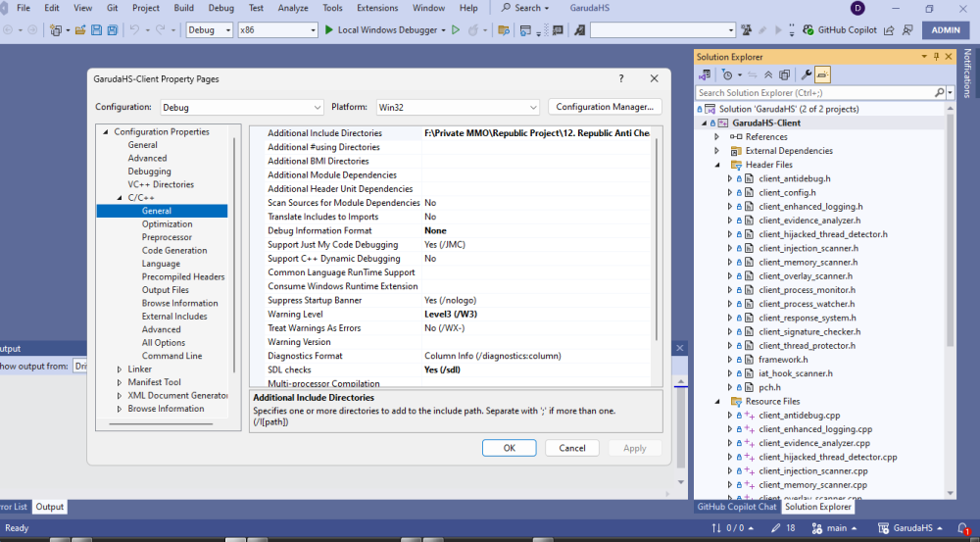
Task: Expand the External Dependencies node
Action: 717,151
